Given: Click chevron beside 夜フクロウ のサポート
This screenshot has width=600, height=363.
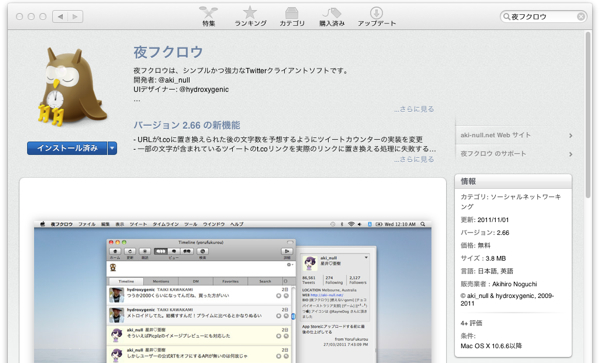Looking at the screenshot, I should pos(571,154).
